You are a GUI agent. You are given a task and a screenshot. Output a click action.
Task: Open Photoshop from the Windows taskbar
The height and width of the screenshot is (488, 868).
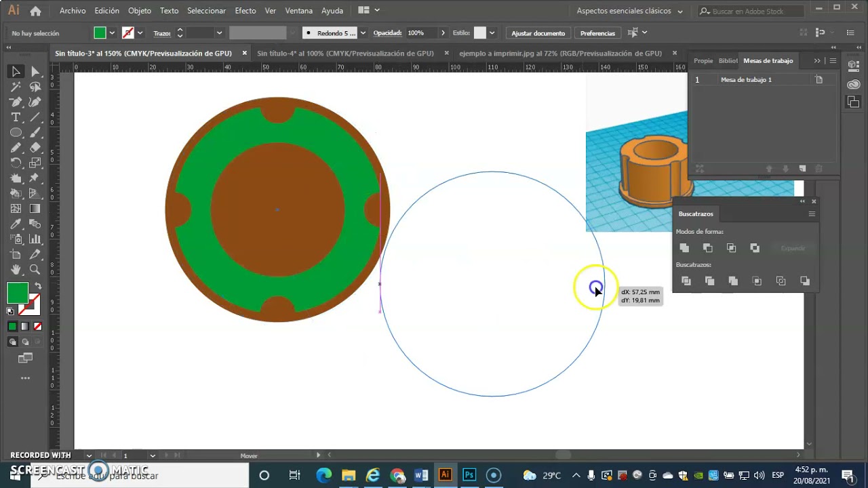[469, 475]
